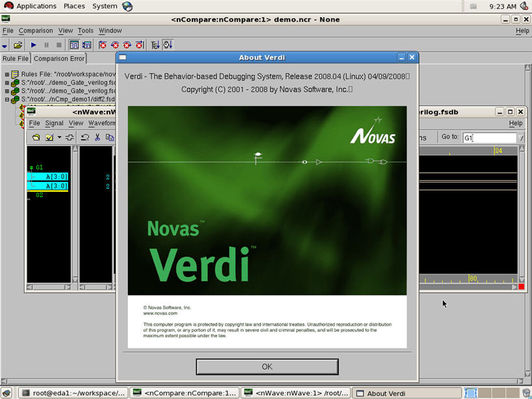532x399 pixels.
Task: Switch to the Comparison Error tab
Action: tap(59, 58)
